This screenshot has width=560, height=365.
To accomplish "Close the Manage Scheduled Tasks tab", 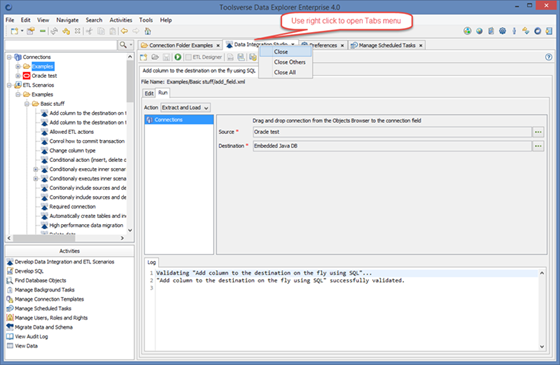I will click(x=421, y=45).
